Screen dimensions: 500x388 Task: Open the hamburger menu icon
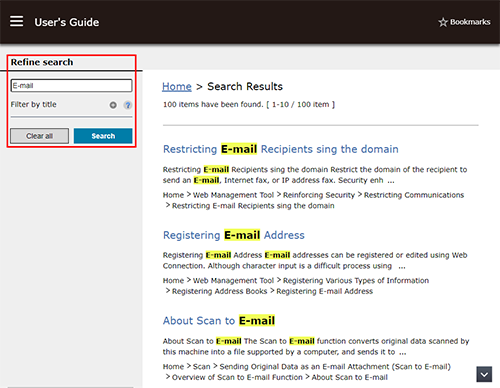tap(16, 21)
